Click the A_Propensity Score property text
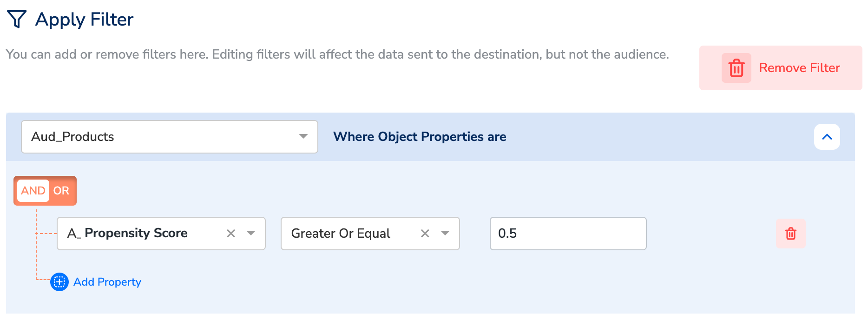The height and width of the screenshot is (321, 868). (x=128, y=234)
